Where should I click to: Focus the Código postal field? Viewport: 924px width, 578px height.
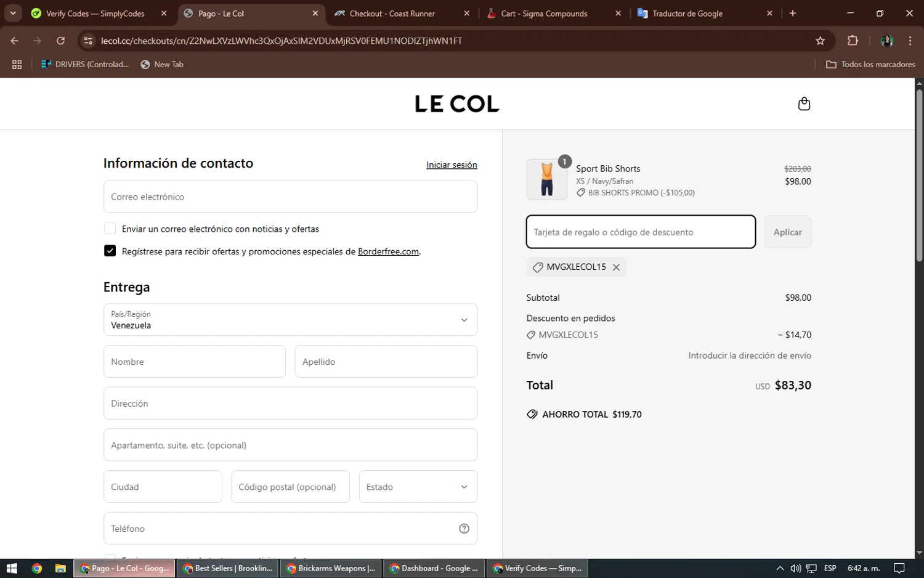[x=291, y=487]
